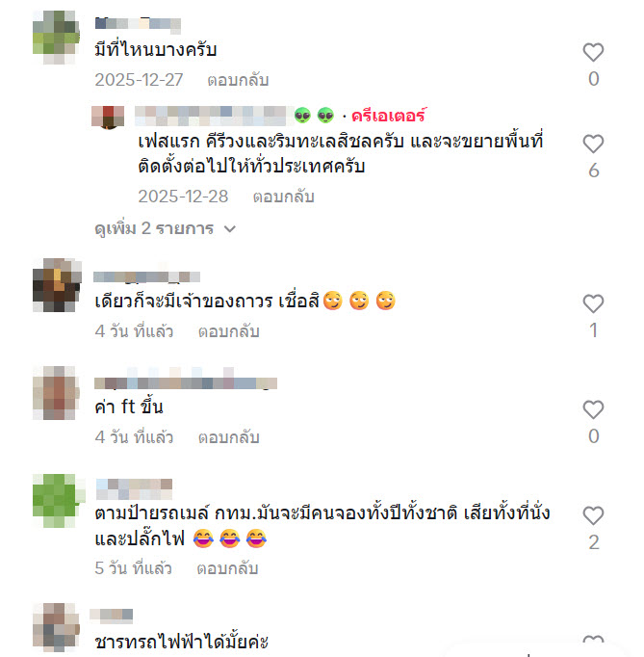Reply to the "ค่า ft ขึ้น" comment
644x657 pixels.
point(228,437)
